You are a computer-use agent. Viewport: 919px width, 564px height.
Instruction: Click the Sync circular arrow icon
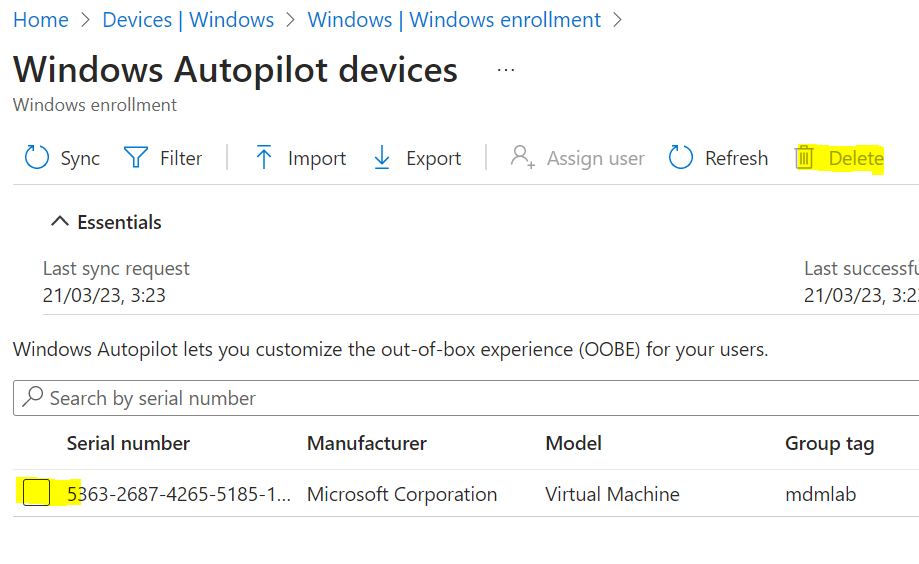pyautogui.click(x=36, y=158)
